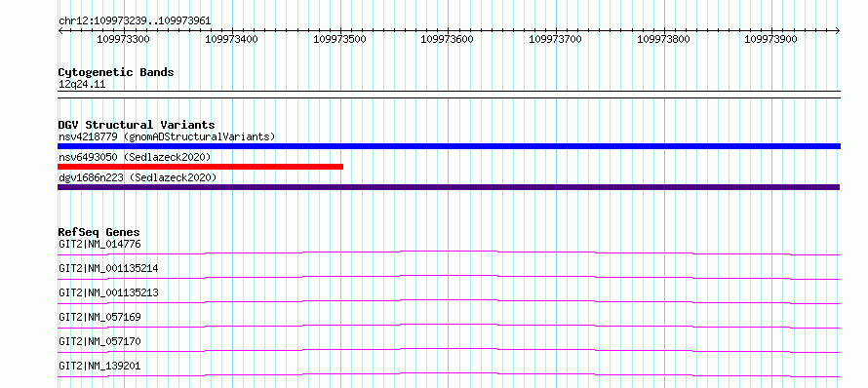Click the black 12q24.11 cytogenetic band line
Image resolution: width=868 pixels, height=388 pixels.
(x=449, y=95)
